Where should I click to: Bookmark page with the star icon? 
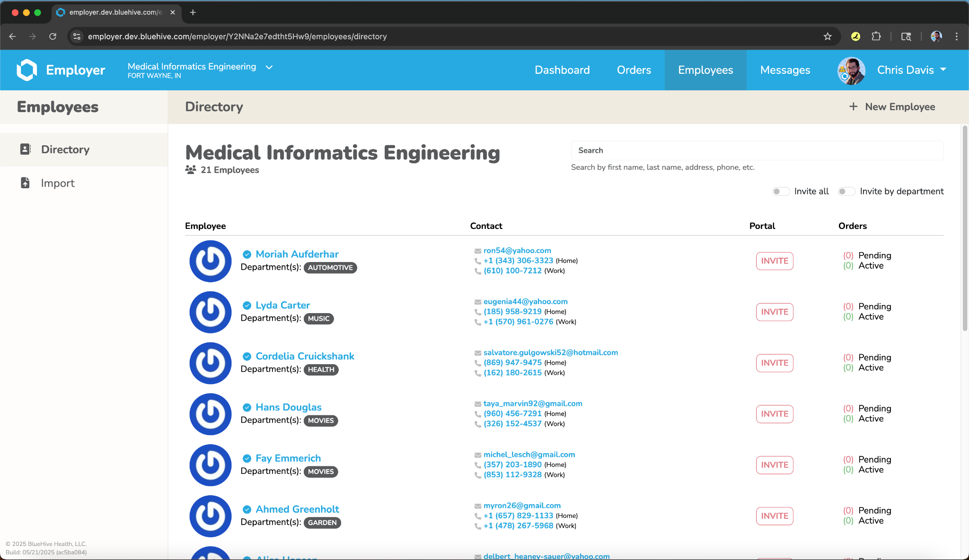(x=828, y=36)
